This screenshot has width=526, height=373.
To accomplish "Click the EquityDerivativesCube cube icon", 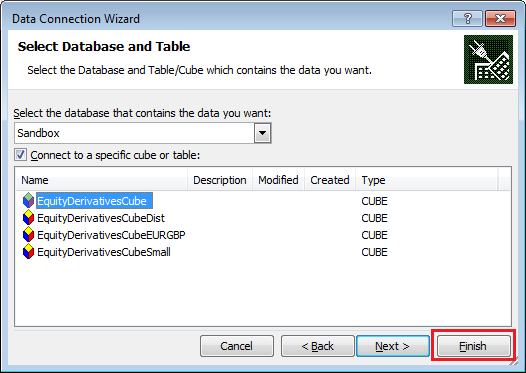I will point(29,201).
